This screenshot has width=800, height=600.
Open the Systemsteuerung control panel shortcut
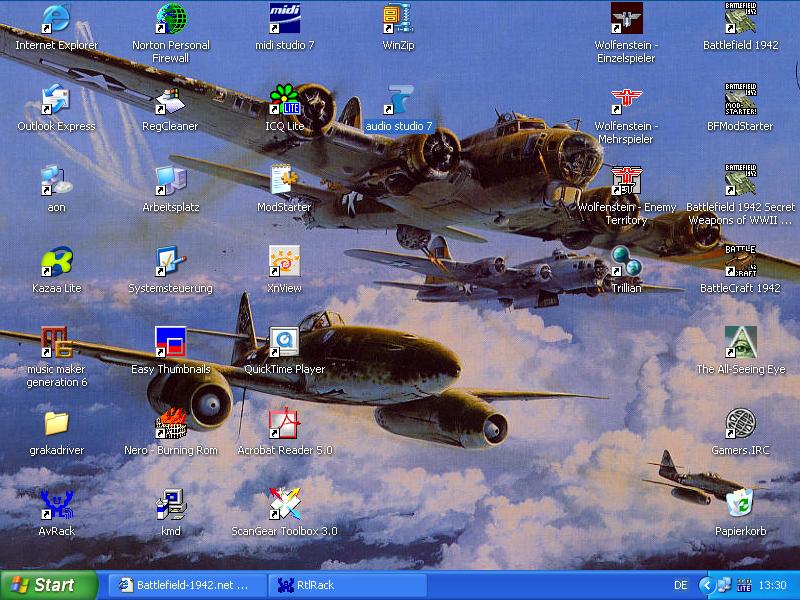tap(171, 262)
